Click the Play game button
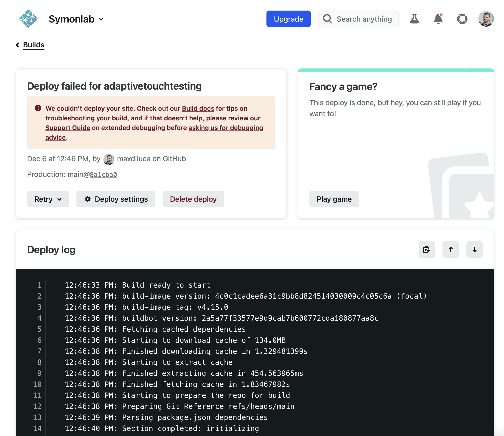The image size is (504, 436). pyautogui.click(x=334, y=199)
